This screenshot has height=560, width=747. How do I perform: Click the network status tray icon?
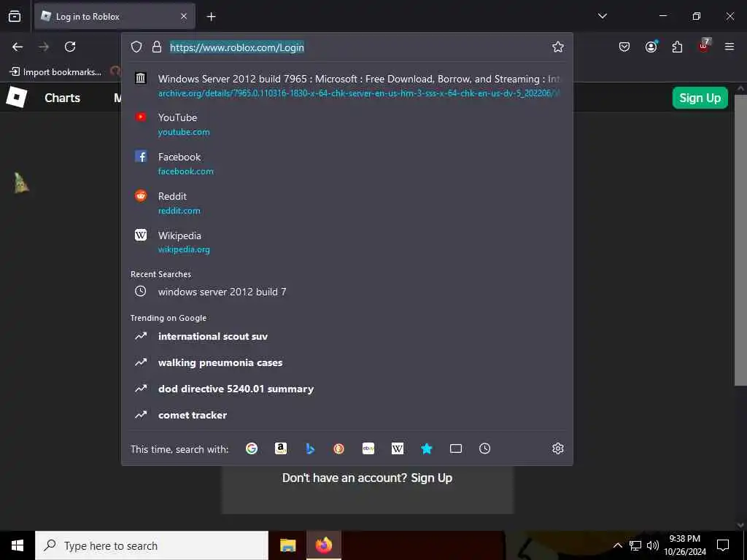[635, 545]
